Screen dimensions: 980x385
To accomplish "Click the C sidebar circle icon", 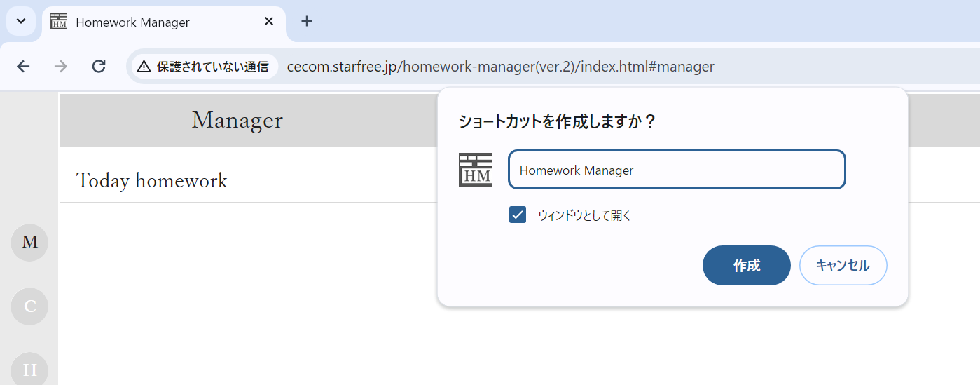I will tap(30, 306).
